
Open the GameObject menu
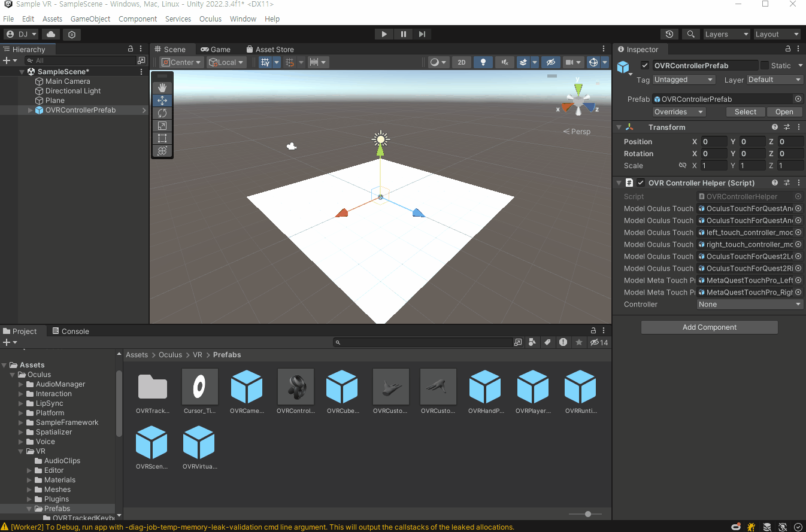pos(90,19)
